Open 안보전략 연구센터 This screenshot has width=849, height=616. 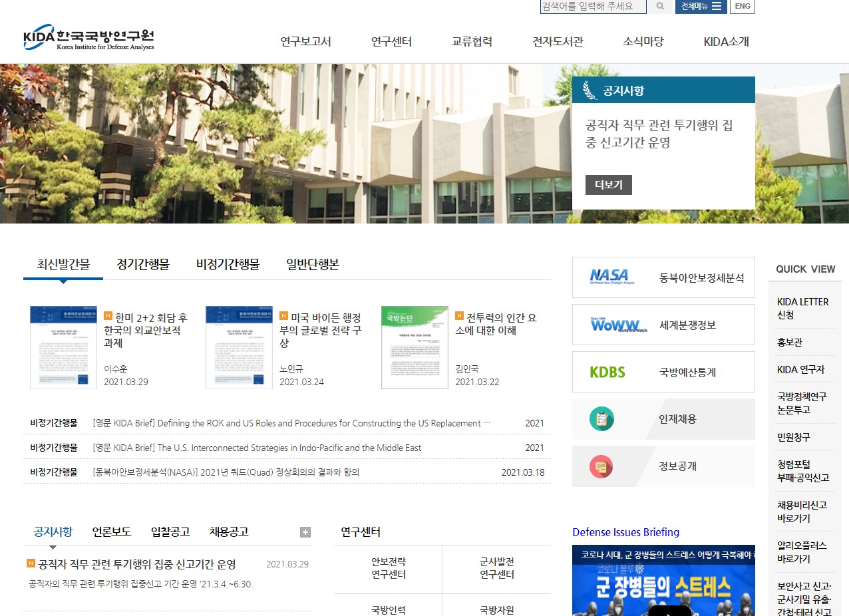pyautogui.click(x=389, y=568)
